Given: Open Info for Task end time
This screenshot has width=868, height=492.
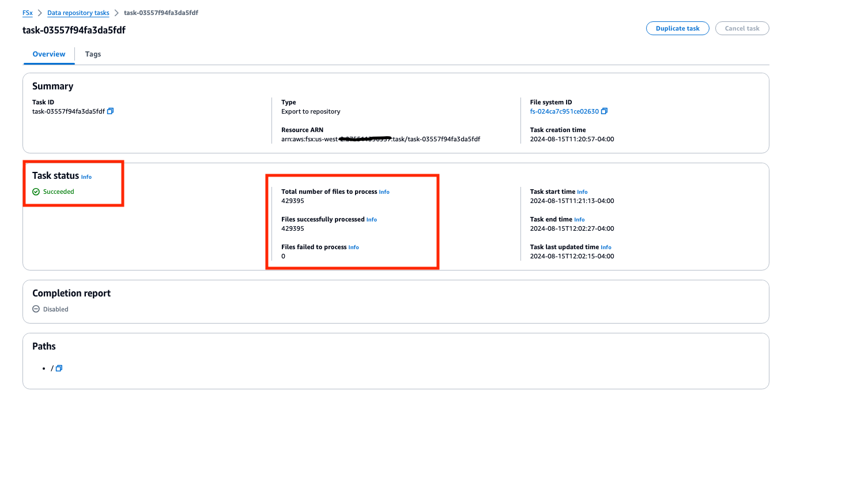Looking at the screenshot, I should (x=579, y=220).
